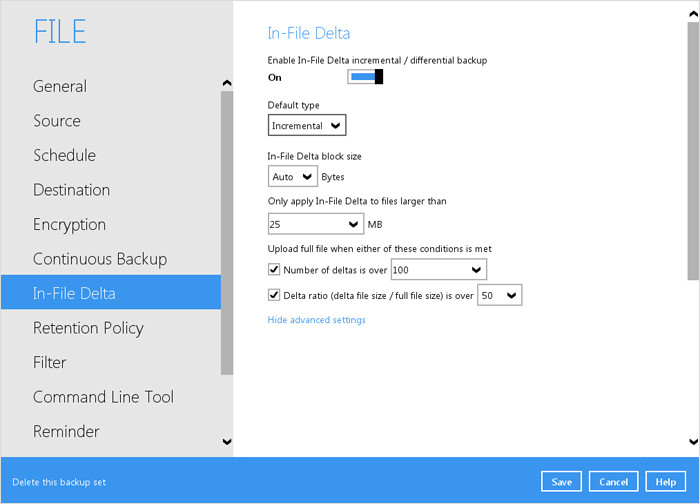Click main panel scroll up arrow
This screenshot has height=504, width=700.
pyautogui.click(x=693, y=14)
